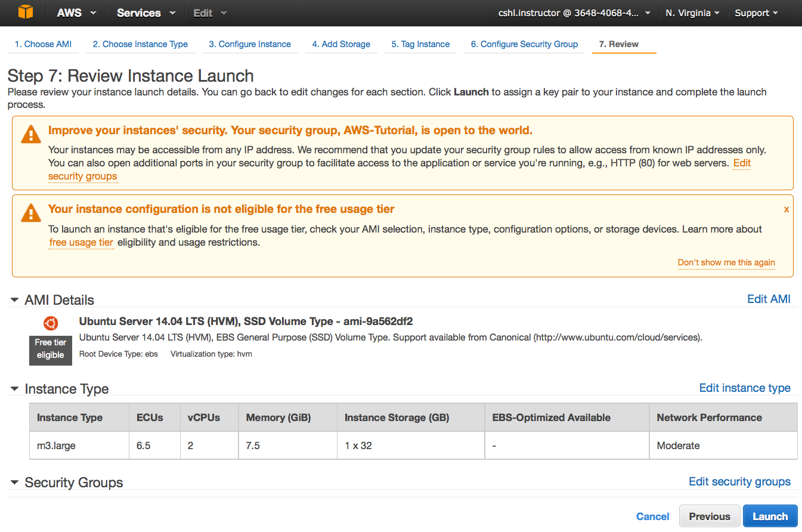This screenshot has height=532, width=802.
Task: Click the free usage tier link
Action: tap(81, 242)
